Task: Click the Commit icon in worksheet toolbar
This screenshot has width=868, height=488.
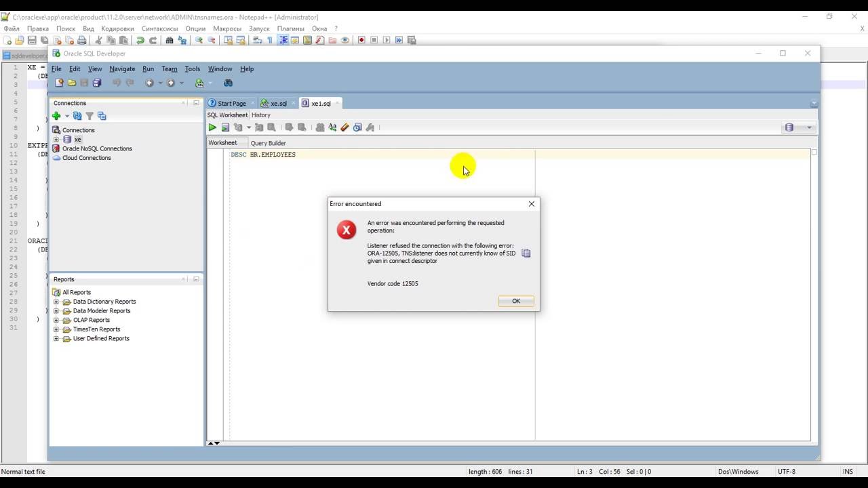Action: [289, 127]
